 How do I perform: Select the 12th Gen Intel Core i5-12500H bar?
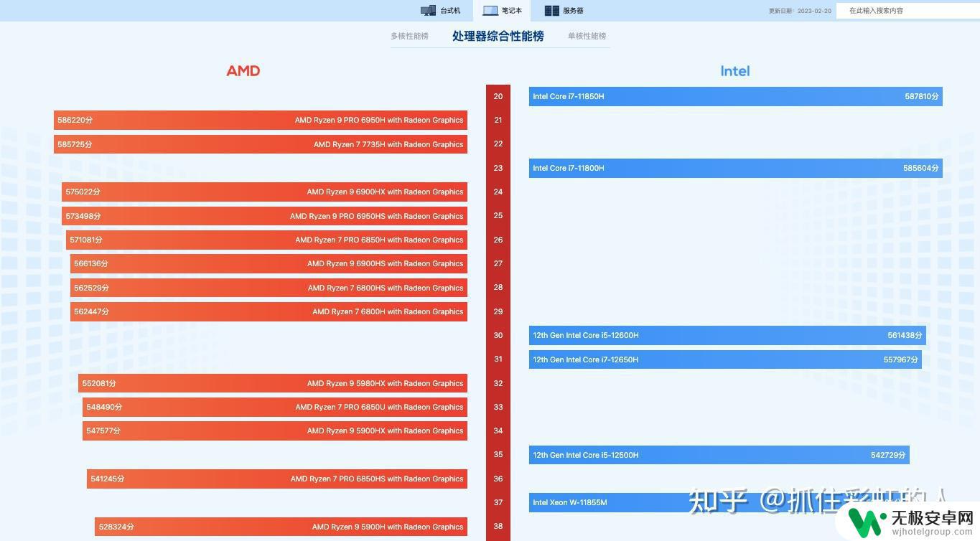pyautogui.click(x=719, y=455)
